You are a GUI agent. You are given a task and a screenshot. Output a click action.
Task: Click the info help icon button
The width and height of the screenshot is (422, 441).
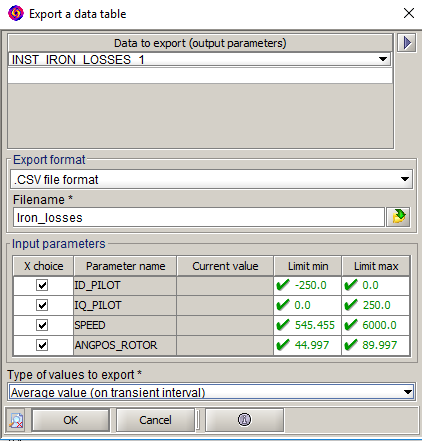[244, 420]
